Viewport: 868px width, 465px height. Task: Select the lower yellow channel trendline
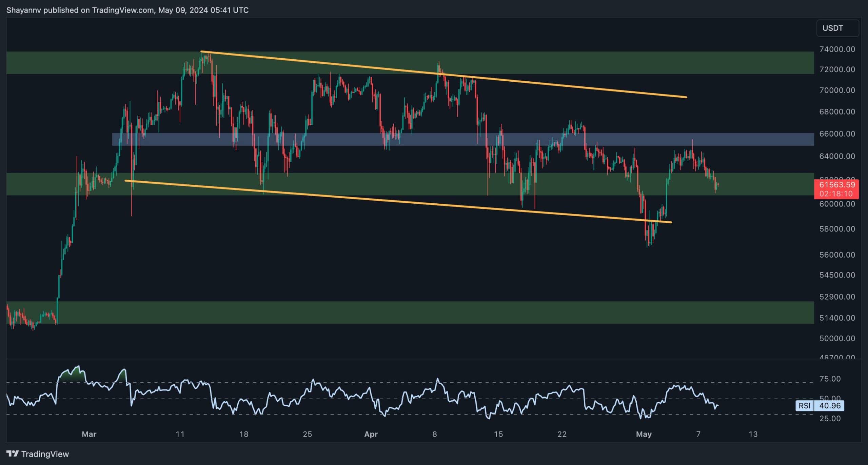click(398, 201)
